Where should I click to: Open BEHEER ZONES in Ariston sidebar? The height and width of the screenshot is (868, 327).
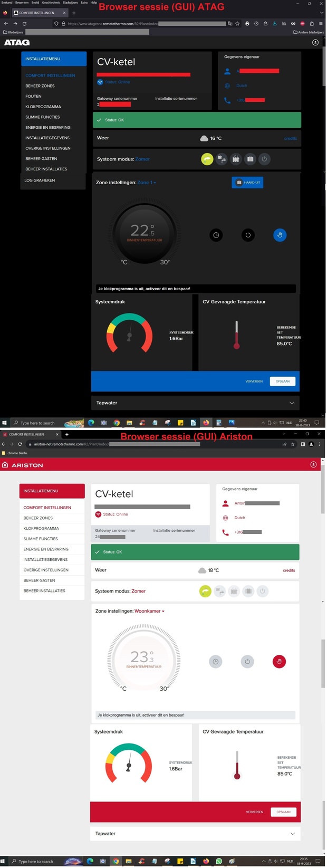38,518
